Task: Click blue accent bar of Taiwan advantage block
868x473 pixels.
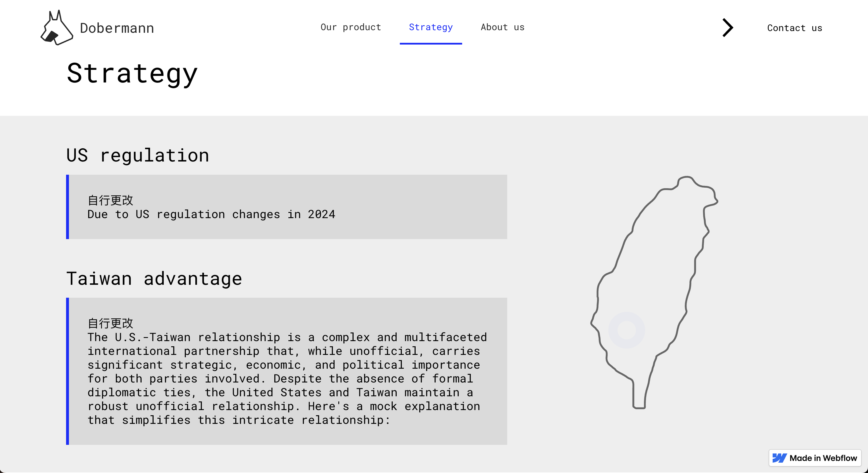Action: tap(67, 371)
